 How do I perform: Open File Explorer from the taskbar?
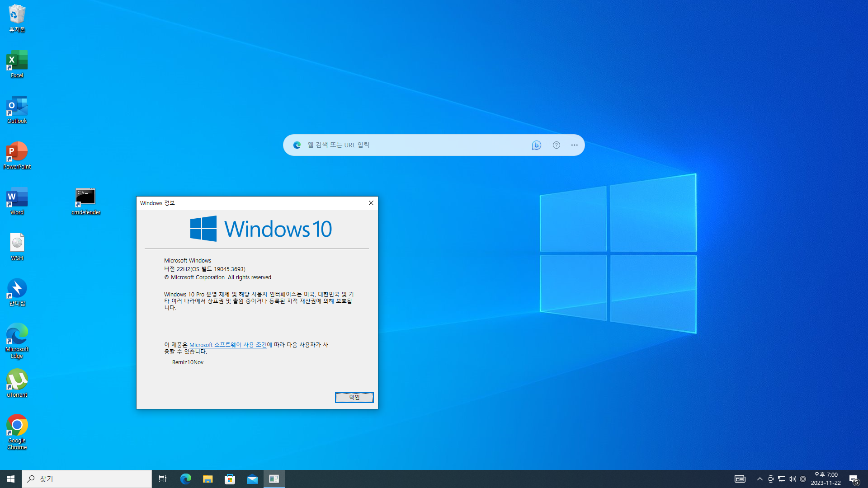point(208,479)
